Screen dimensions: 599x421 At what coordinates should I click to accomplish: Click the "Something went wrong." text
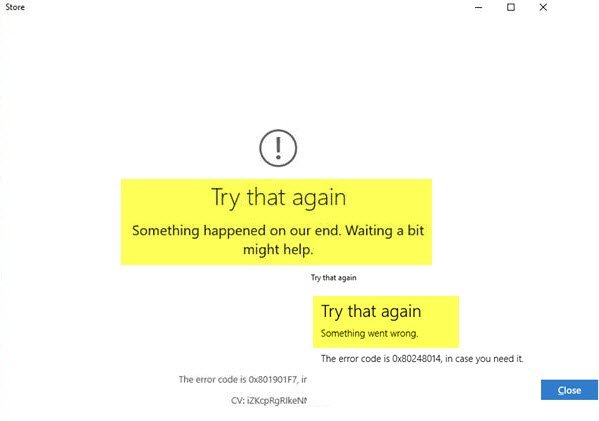click(369, 334)
